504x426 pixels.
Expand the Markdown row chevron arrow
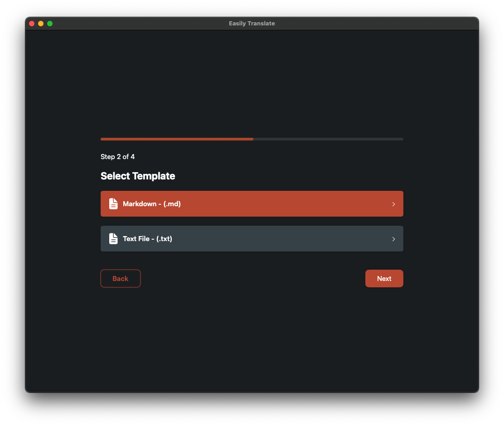pos(393,204)
